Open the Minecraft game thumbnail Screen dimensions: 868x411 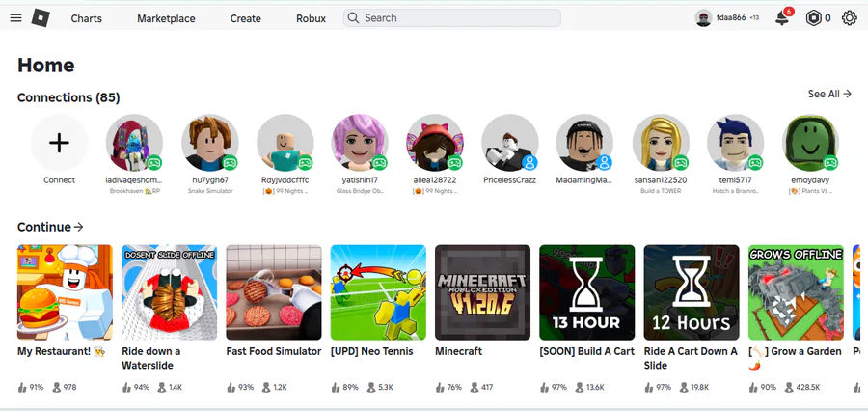pyautogui.click(x=483, y=292)
